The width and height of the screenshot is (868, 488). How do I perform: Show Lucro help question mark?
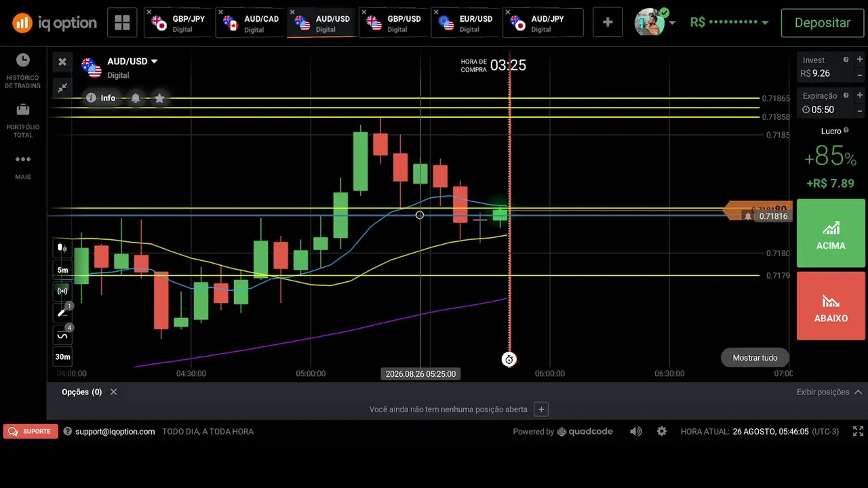coord(848,131)
